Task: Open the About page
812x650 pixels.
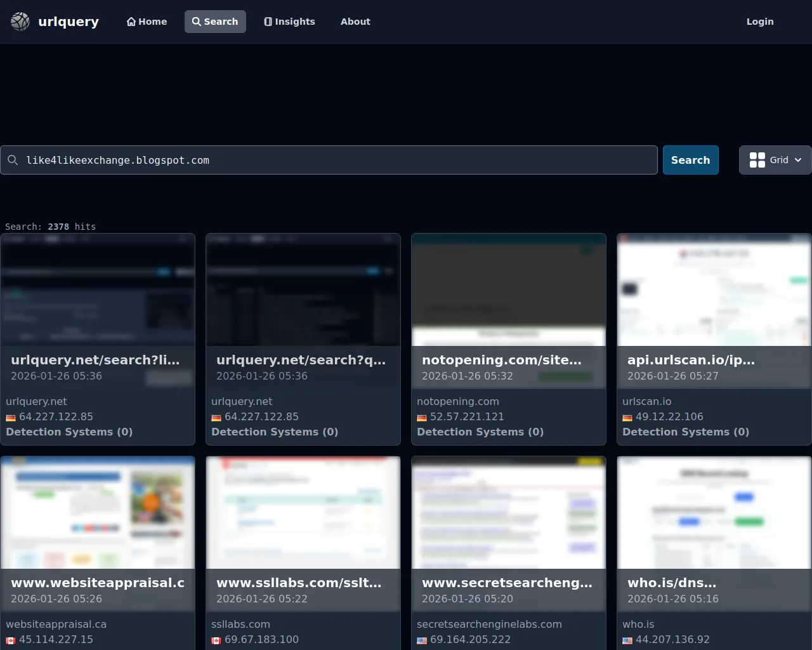Action: point(355,22)
